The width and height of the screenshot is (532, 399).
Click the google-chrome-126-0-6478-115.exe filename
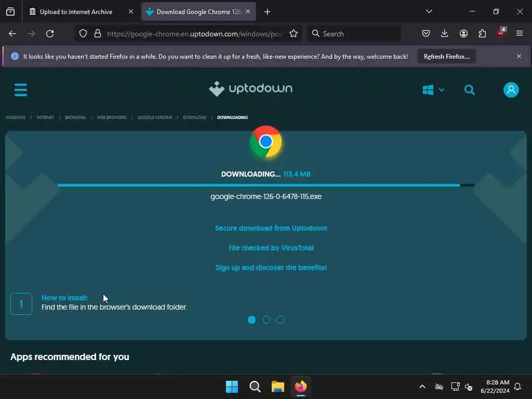coord(266,196)
